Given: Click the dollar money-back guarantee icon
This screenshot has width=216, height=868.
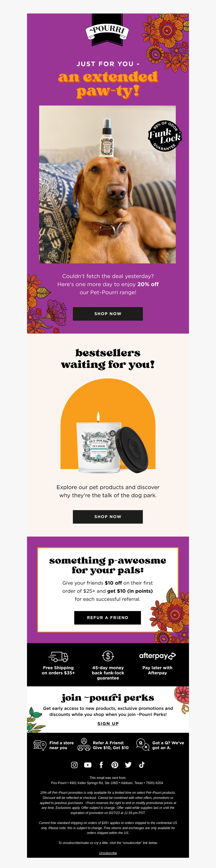Looking at the screenshot, I should [108, 656].
